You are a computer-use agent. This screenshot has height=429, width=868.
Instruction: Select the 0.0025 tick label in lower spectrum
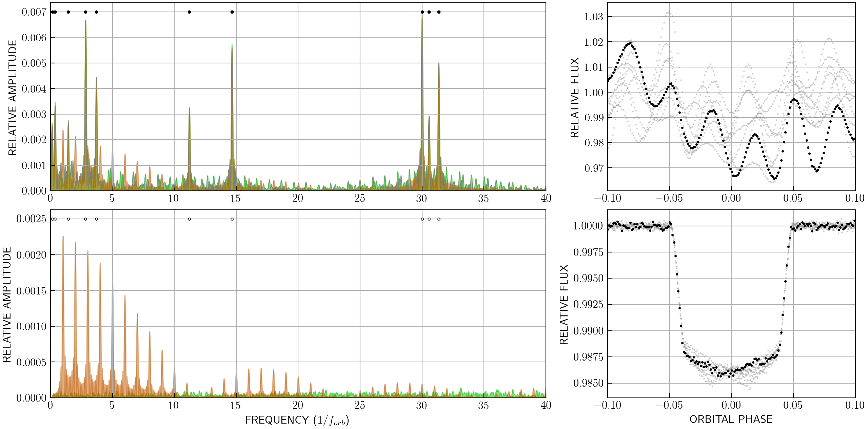[x=31, y=219]
